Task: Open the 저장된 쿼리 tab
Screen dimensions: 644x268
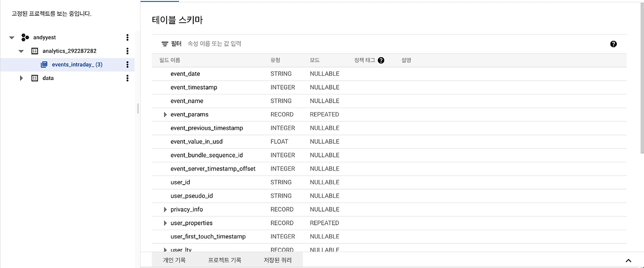Action: (x=277, y=260)
